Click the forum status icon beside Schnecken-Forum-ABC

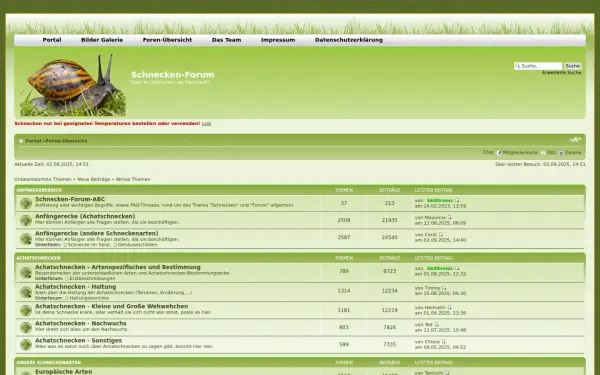pyautogui.click(x=26, y=203)
